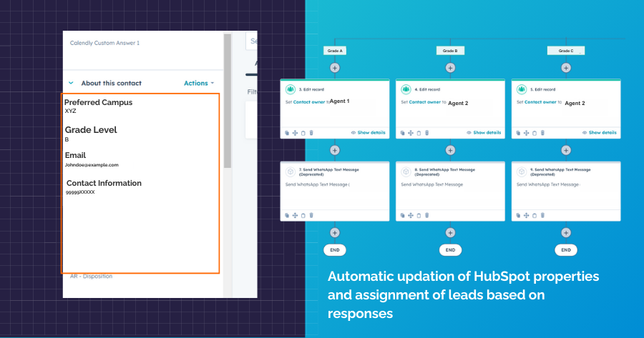Viewport: 644px width, 338px height.
Task: Click END node under Grade C branch
Action: point(566,250)
